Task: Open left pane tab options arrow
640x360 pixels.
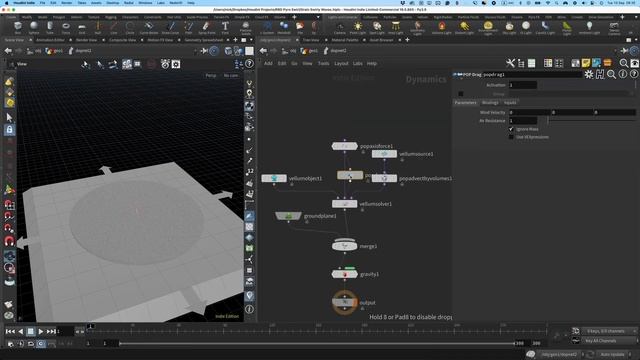Action: (x=250, y=40)
